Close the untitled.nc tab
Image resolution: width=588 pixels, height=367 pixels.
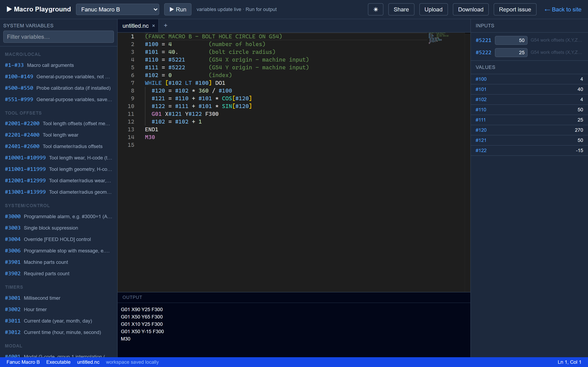click(153, 26)
